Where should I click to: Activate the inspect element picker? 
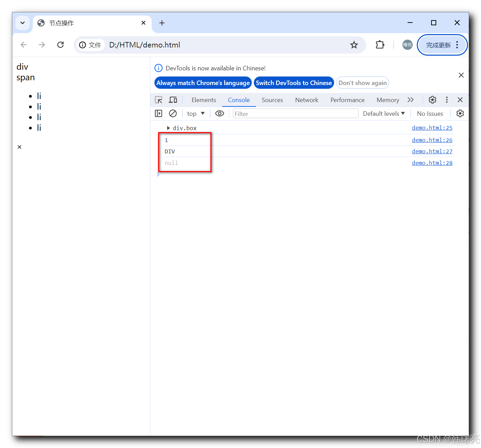[159, 100]
